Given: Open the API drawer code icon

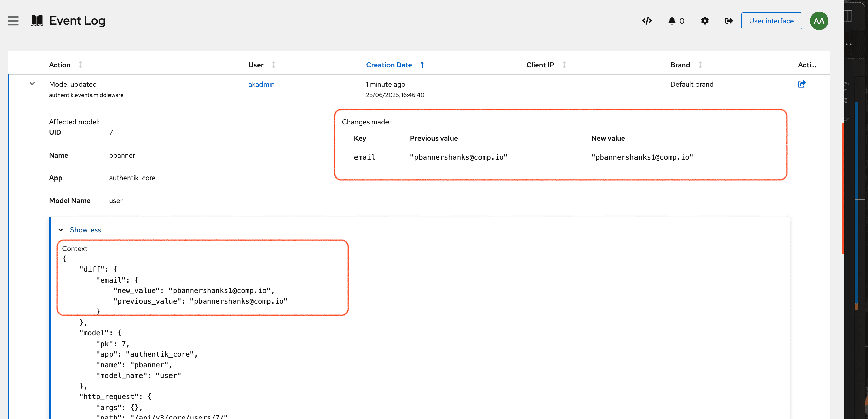Looking at the screenshot, I should [647, 21].
